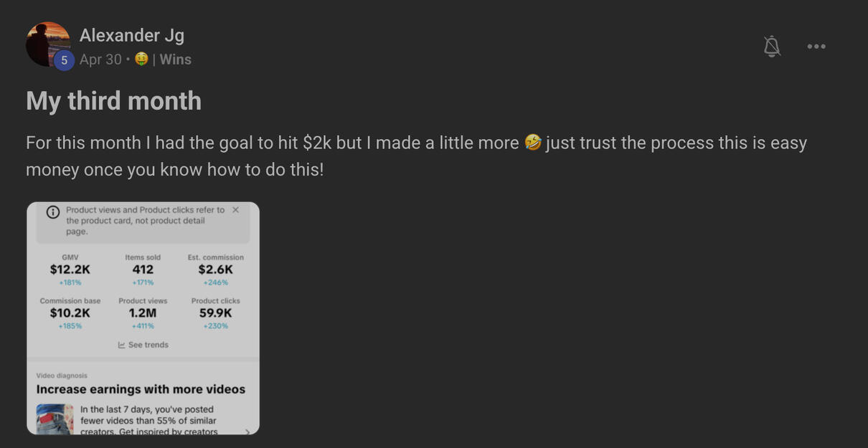
Task: Click the video diagnosis thumbnail image
Action: click(55, 419)
